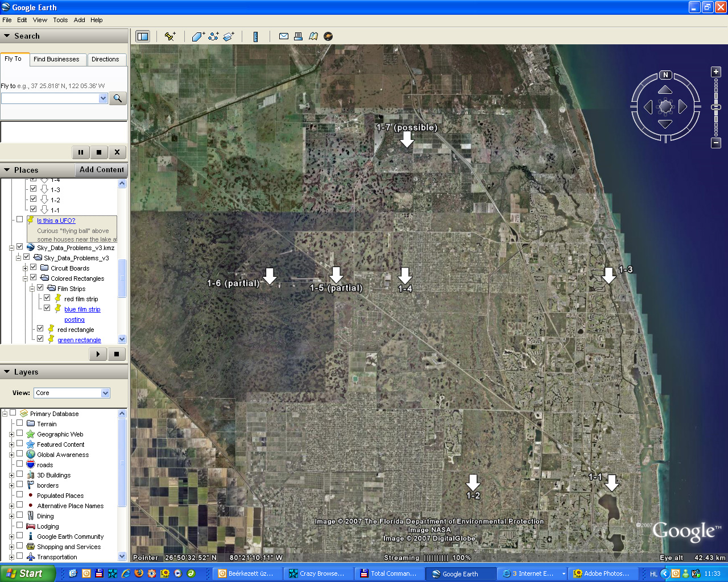Click the zoom out minus button

(716, 143)
